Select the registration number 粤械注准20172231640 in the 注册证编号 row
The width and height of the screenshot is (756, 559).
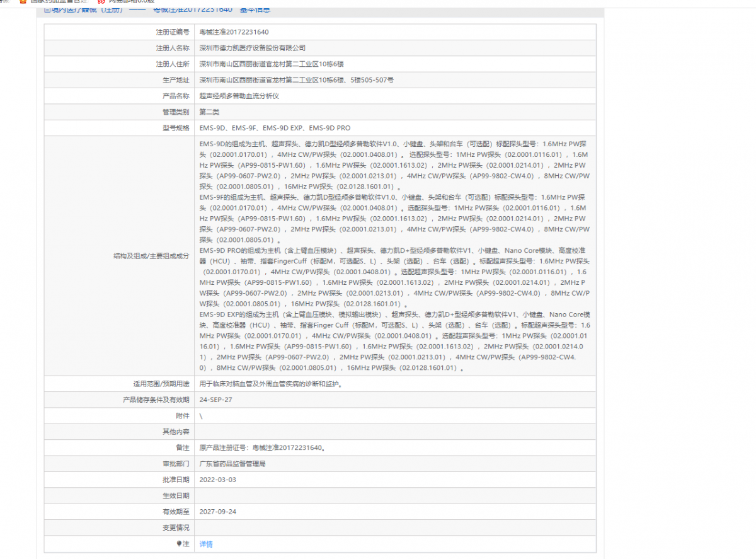click(234, 32)
